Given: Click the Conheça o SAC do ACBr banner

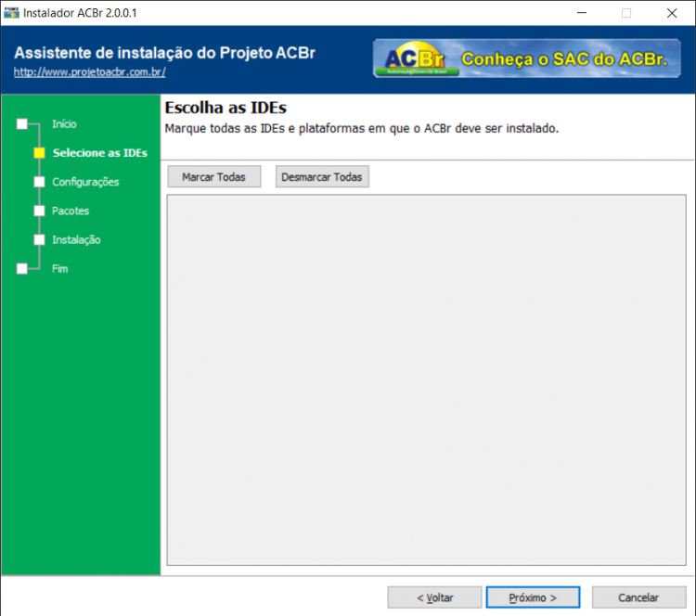Looking at the screenshot, I should [527, 58].
